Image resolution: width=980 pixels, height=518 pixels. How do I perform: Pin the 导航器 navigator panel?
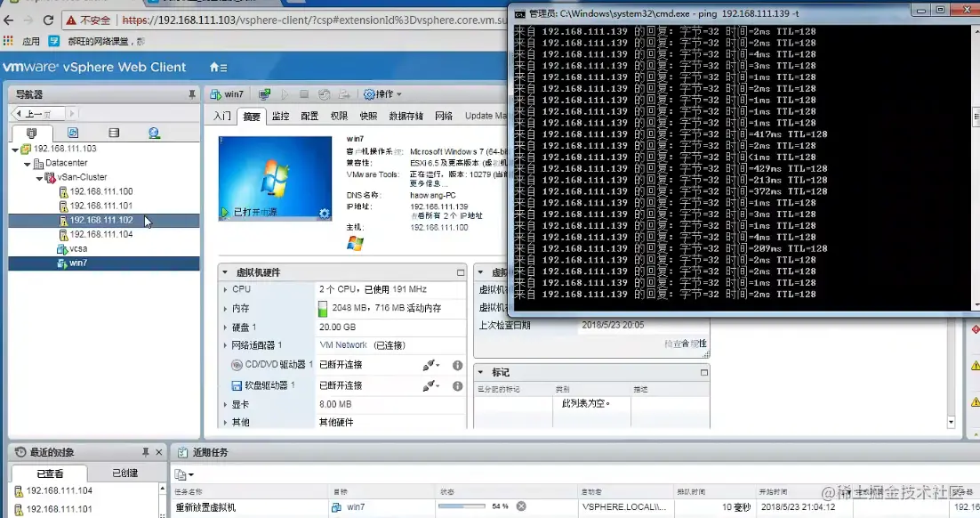pos(192,94)
